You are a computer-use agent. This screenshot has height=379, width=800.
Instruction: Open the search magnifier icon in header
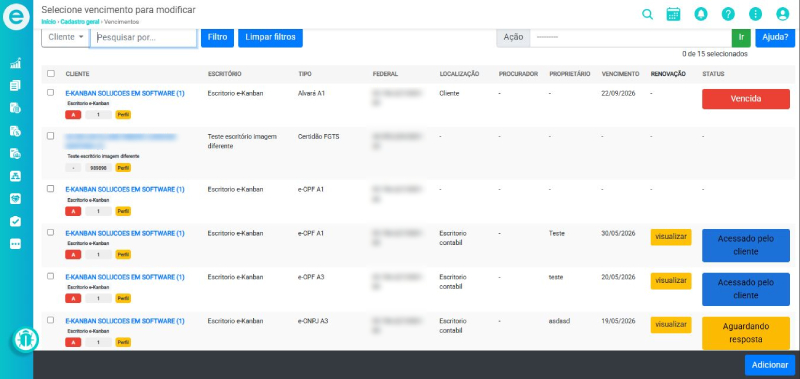pos(647,14)
